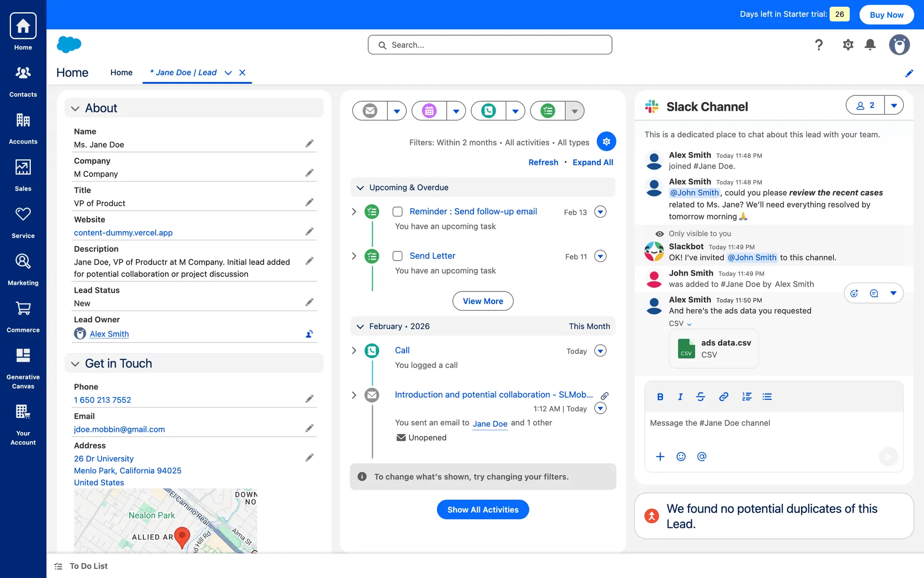This screenshot has width=924, height=578.
Task: Click the activity filter settings gear
Action: tap(606, 142)
